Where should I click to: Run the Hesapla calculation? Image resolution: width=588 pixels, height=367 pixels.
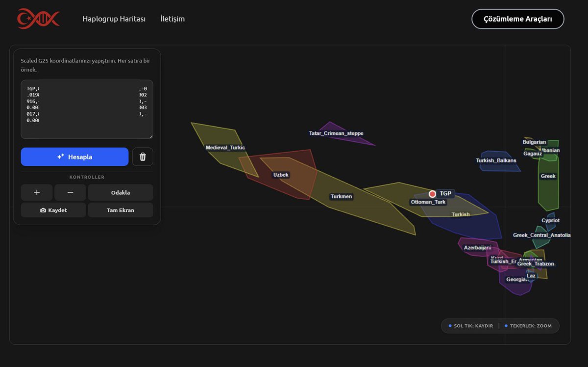(x=74, y=157)
